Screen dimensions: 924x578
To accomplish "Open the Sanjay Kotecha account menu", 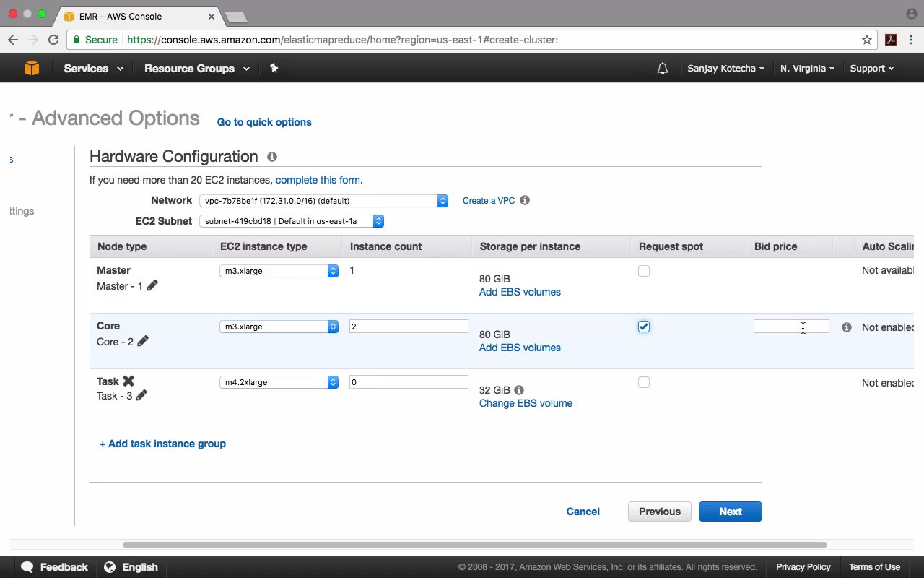I will (725, 69).
